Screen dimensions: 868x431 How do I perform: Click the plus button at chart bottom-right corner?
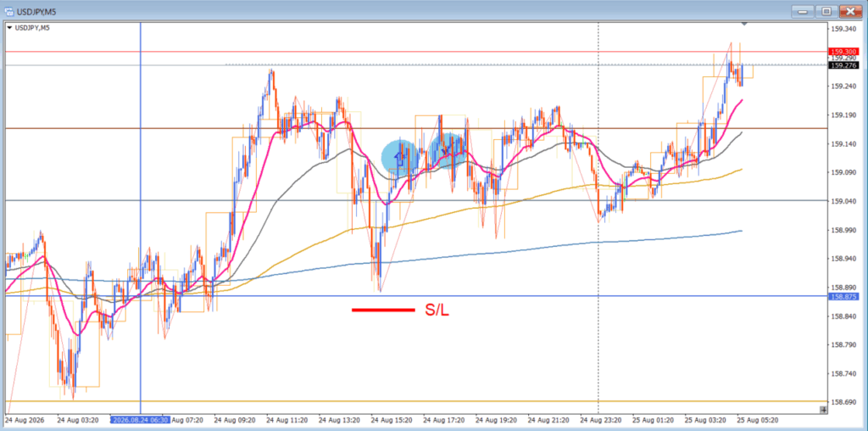823,410
